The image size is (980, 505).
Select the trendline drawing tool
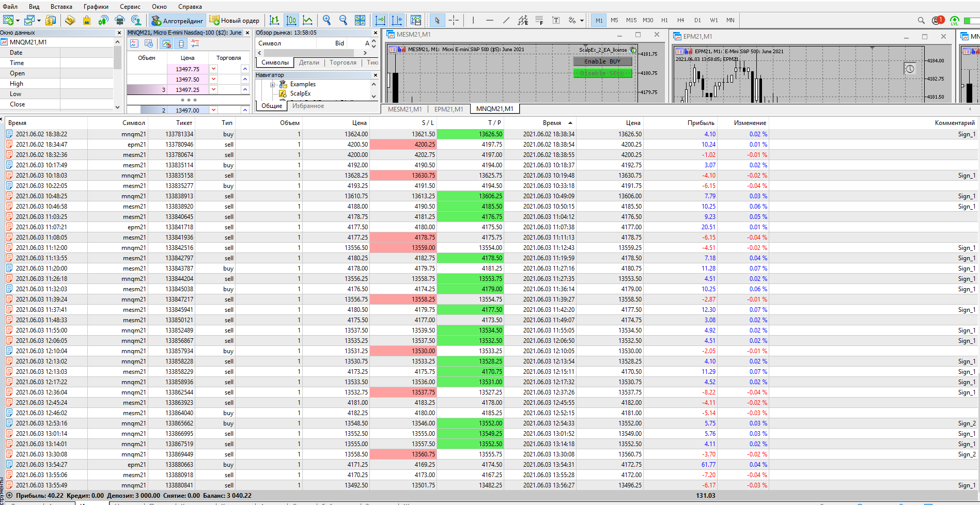click(x=506, y=20)
